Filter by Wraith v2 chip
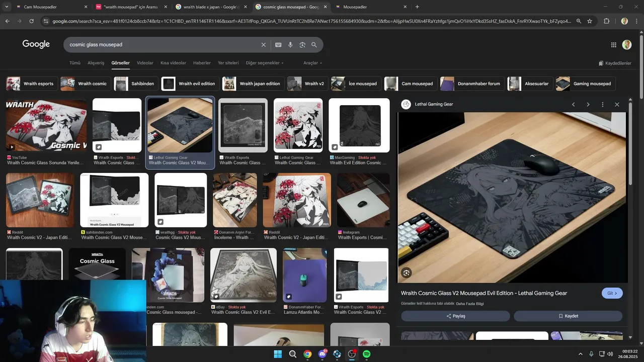Image resolution: width=644 pixels, height=362 pixels. click(307, 83)
